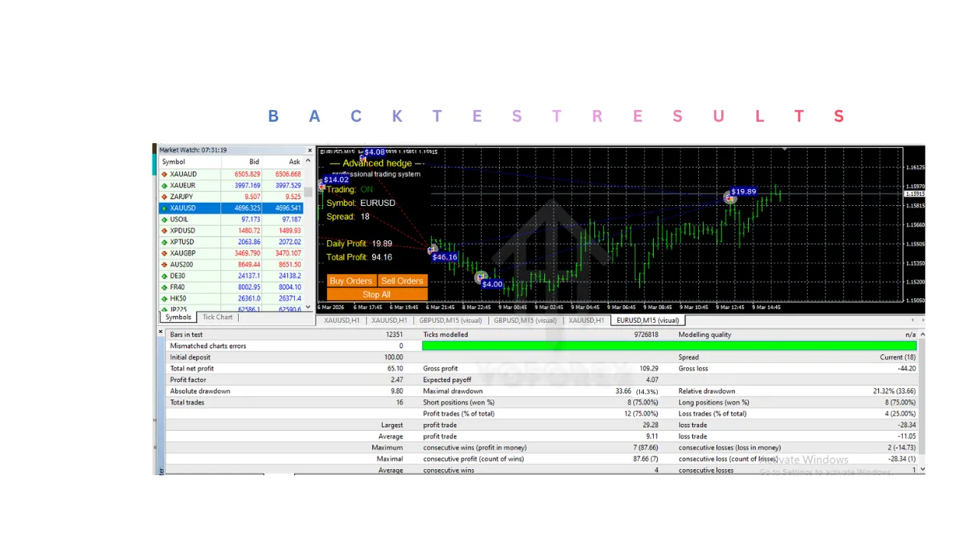The width and height of the screenshot is (980, 551).
Task: Click the $4.08 profit label on chart
Action: click(x=374, y=152)
